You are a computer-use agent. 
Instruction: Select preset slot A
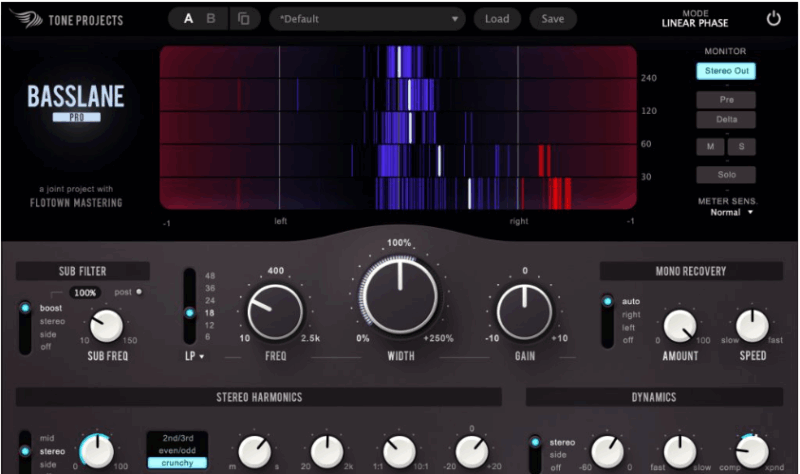pyautogui.click(x=188, y=19)
